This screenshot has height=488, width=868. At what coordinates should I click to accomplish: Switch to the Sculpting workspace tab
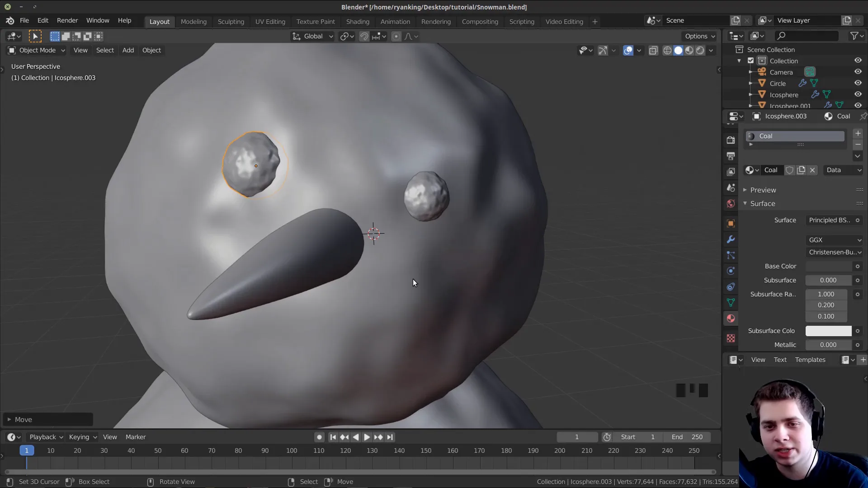[x=231, y=22]
